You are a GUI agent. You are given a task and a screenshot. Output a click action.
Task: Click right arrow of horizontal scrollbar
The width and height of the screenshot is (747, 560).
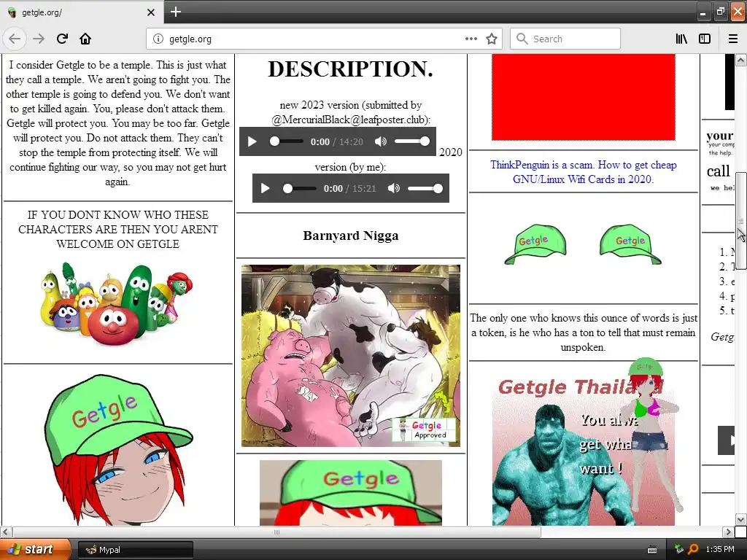pyautogui.click(x=727, y=532)
